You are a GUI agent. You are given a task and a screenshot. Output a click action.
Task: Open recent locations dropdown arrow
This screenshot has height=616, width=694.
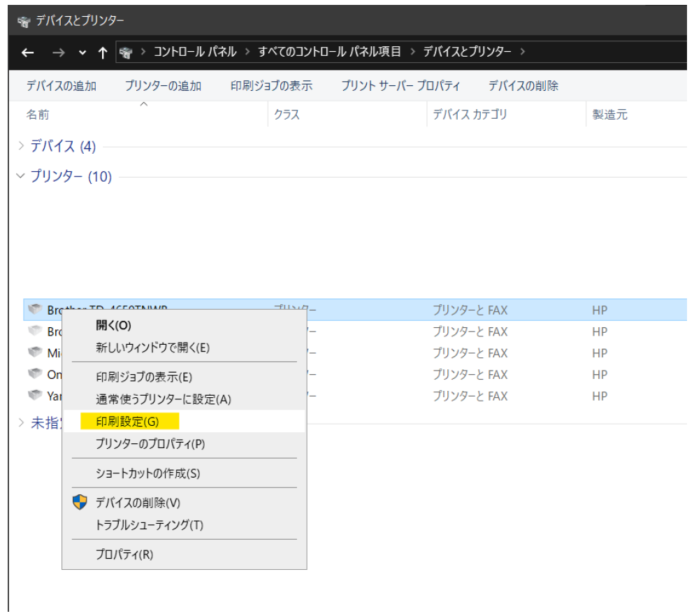click(x=83, y=52)
